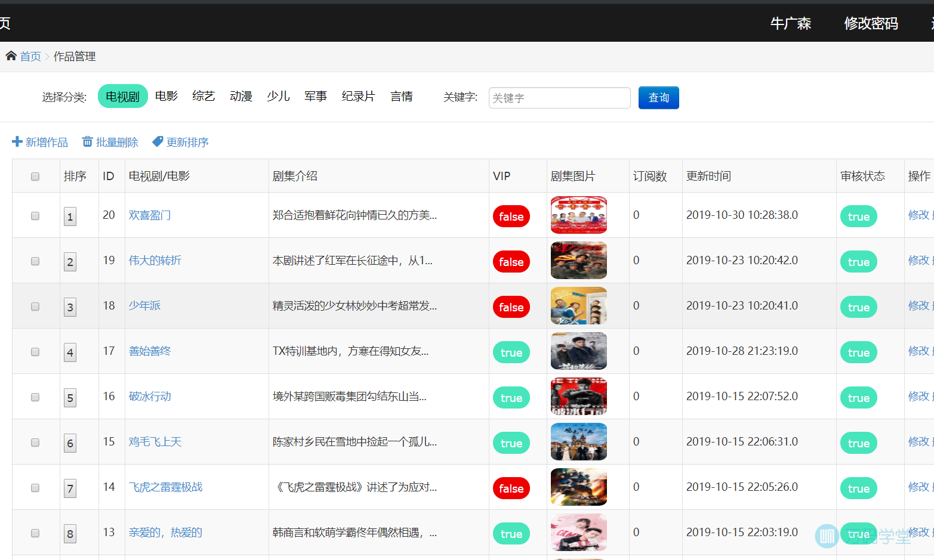934x560 pixels.
Task: Click the username 牛广森 in top bar
Action: coord(791,23)
